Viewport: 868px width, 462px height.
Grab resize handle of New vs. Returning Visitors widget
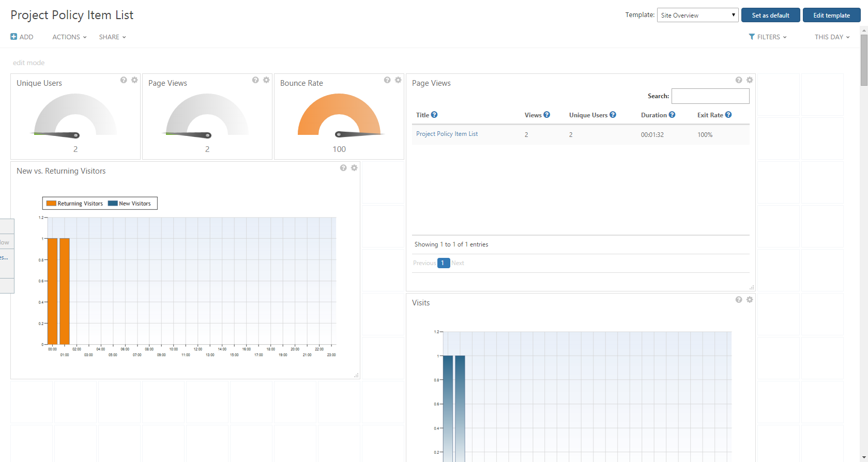pos(356,376)
